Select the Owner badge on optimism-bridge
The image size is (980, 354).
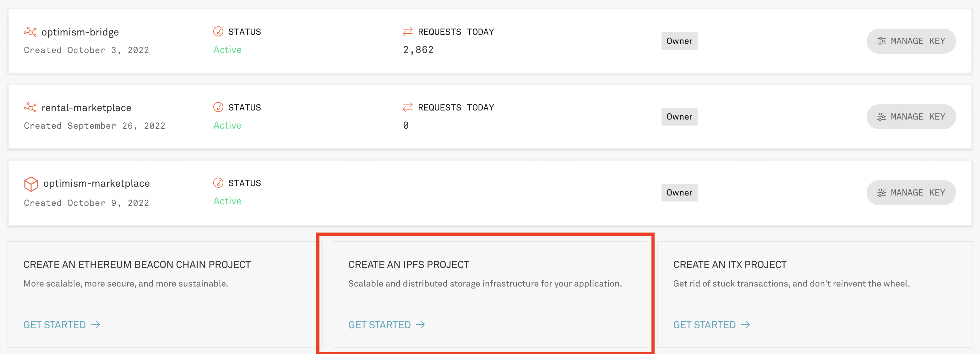(679, 41)
